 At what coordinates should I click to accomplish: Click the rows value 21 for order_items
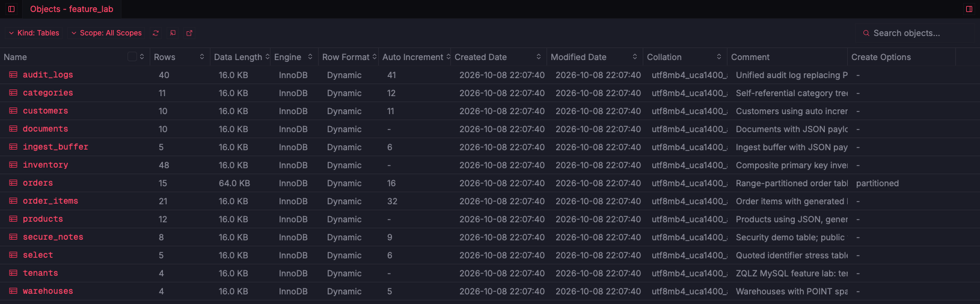pos(164,201)
